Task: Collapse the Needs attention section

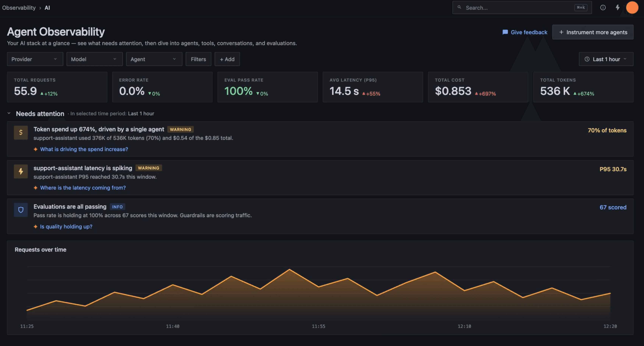Action: pos(9,113)
